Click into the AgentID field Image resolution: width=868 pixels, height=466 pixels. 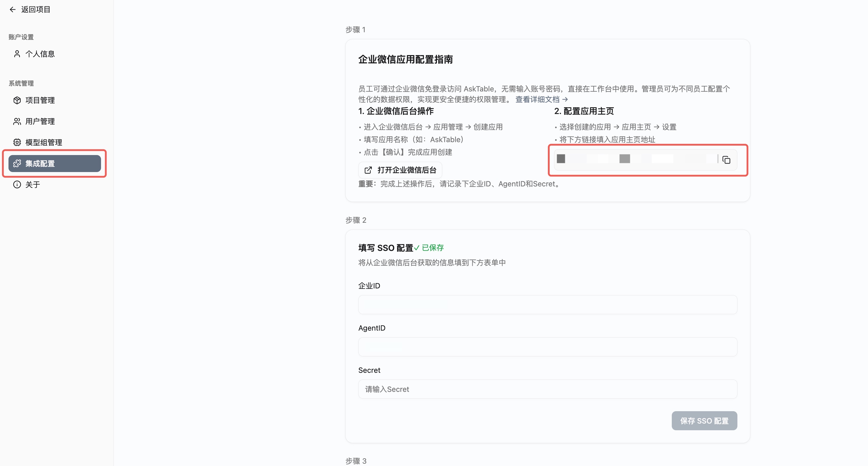pos(547,347)
